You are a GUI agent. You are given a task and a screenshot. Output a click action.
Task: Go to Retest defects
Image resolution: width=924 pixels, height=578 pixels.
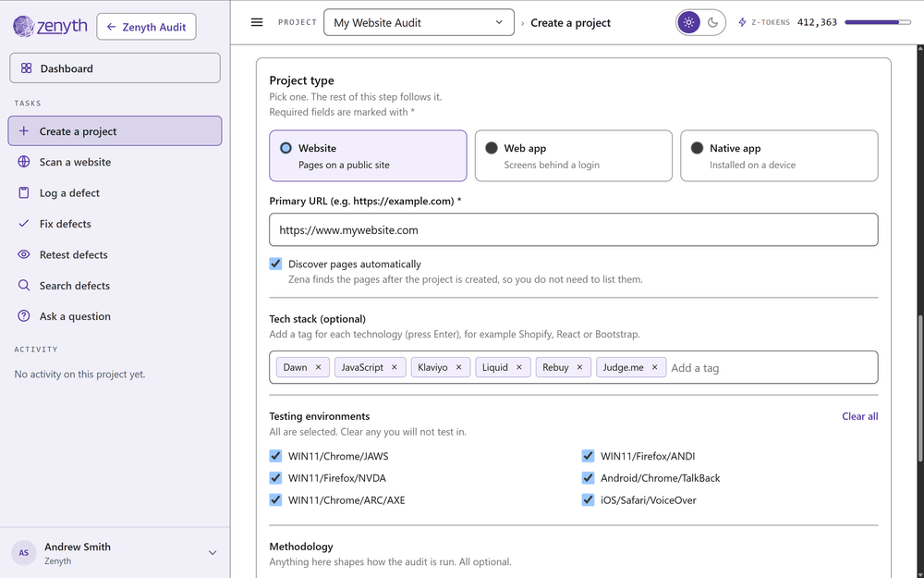click(115, 254)
